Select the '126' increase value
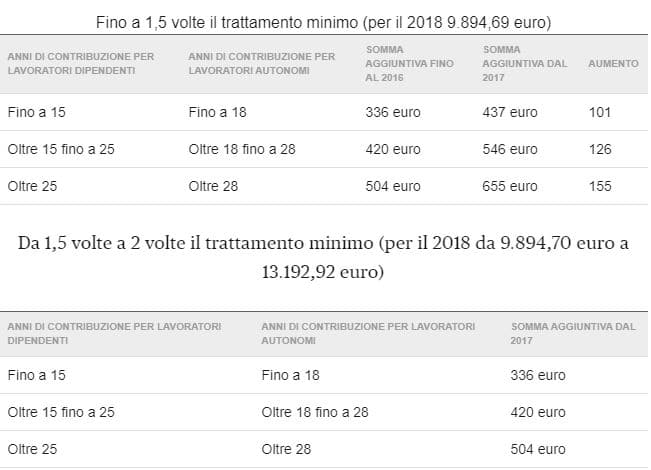Image resolution: width=651 pixels, height=470 pixels. click(601, 149)
